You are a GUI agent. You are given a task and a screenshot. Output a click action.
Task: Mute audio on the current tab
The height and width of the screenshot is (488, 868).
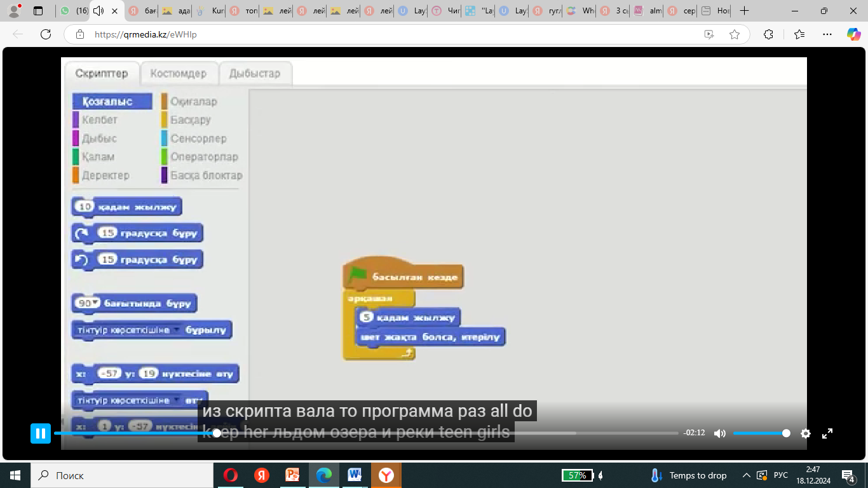[x=98, y=11]
